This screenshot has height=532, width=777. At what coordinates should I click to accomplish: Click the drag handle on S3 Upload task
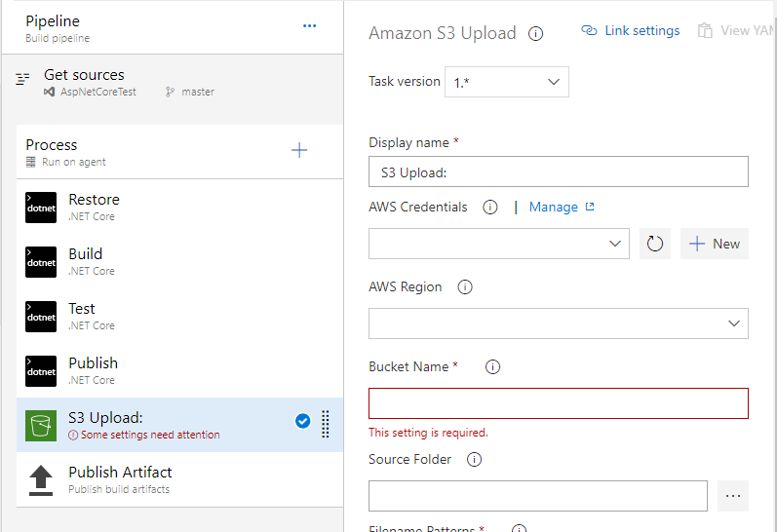point(326,424)
